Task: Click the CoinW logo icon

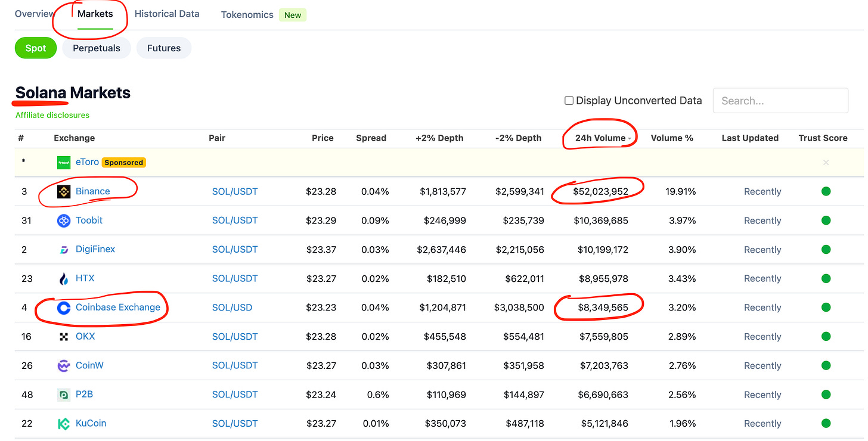Action: [64, 366]
